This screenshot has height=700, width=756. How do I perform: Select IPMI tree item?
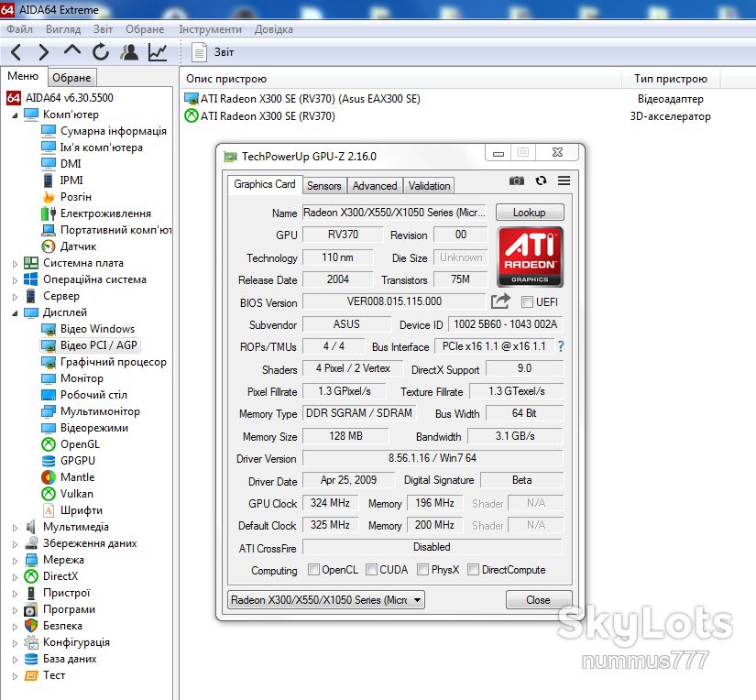click(62, 180)
